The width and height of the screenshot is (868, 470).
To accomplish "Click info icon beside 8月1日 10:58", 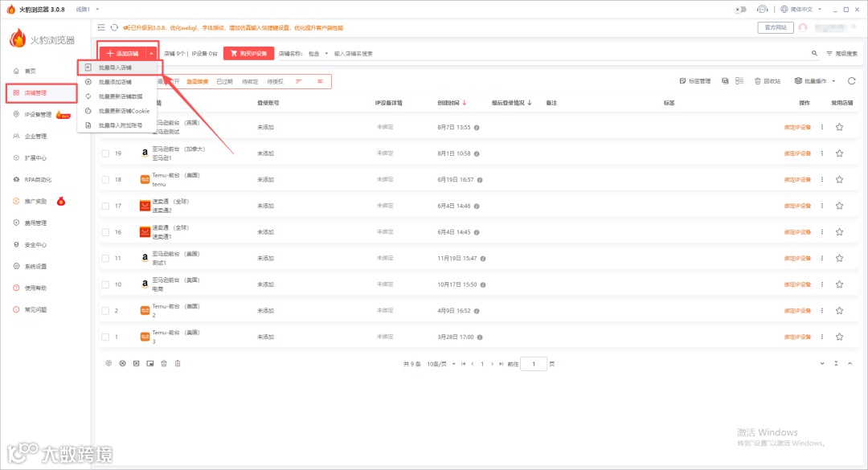I will pyautogui.click(x=477, y=153).
